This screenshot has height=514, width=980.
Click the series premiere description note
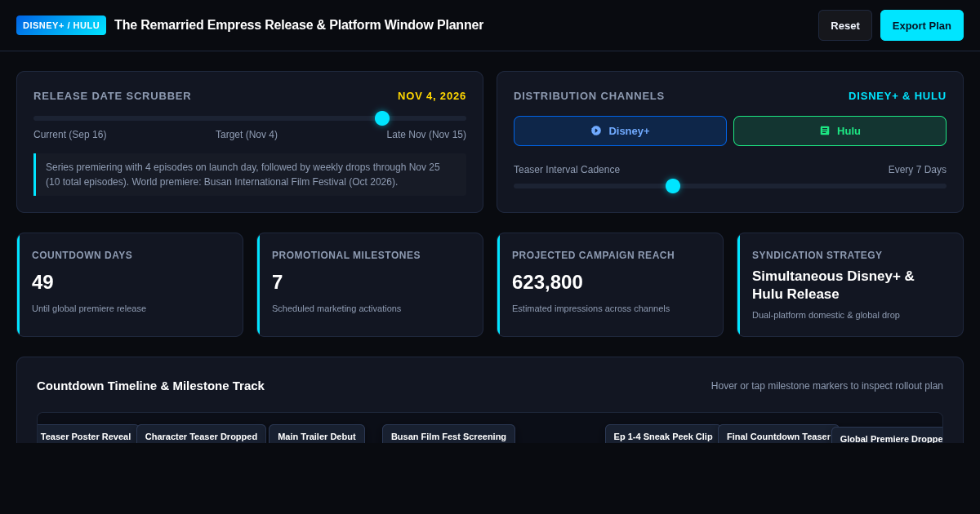pyautogui.click(x=250, y=175)
